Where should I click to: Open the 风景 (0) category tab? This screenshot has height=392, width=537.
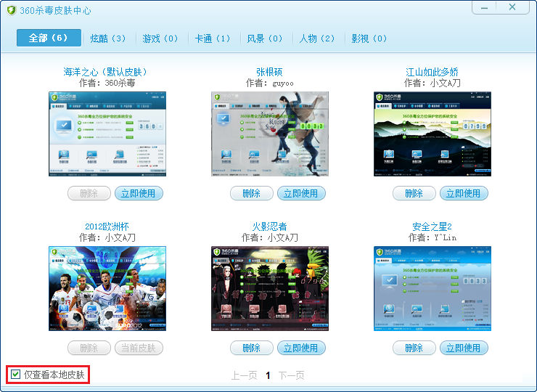click(x=265, y=38)
